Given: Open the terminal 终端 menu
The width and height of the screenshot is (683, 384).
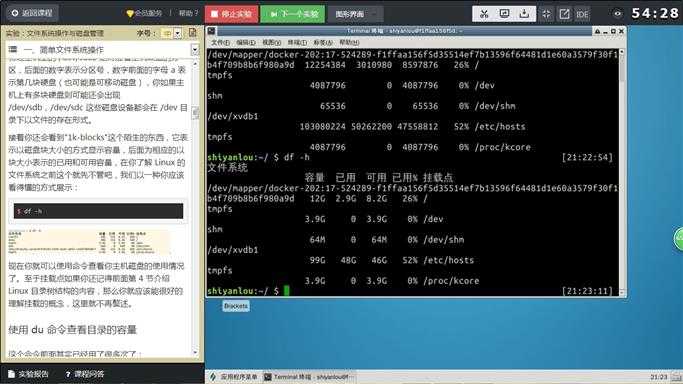Looking at the screenshot, I should 297,42.
